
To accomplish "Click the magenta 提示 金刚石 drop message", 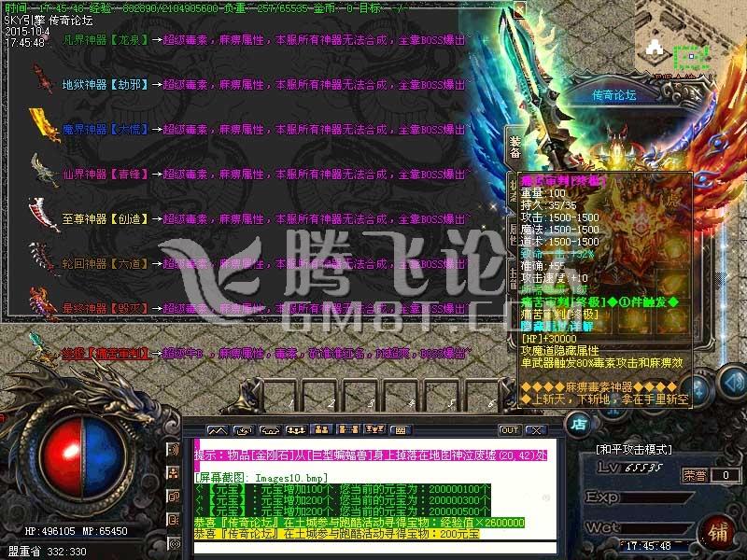I will (x=370, y=455).
